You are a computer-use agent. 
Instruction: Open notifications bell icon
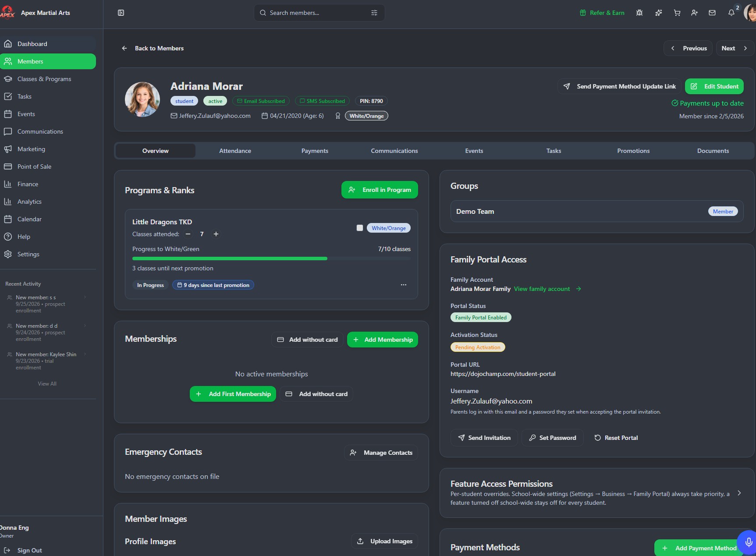coord(731,13)
